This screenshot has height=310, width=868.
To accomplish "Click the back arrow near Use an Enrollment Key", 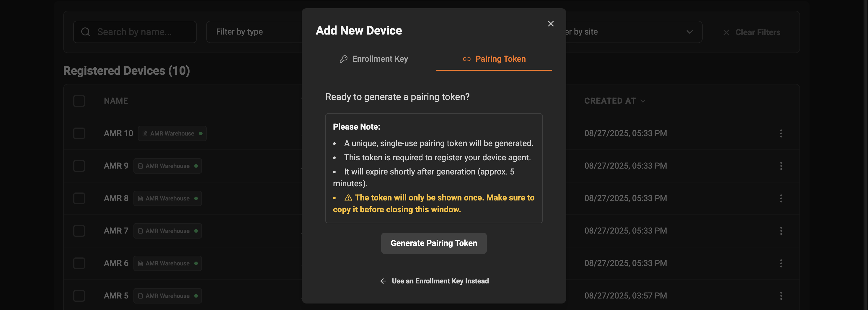I will pos(383,281).
